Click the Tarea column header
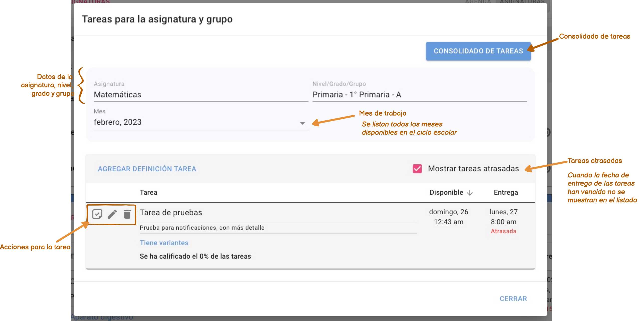 pyautogui.click(x=149, y=192)
